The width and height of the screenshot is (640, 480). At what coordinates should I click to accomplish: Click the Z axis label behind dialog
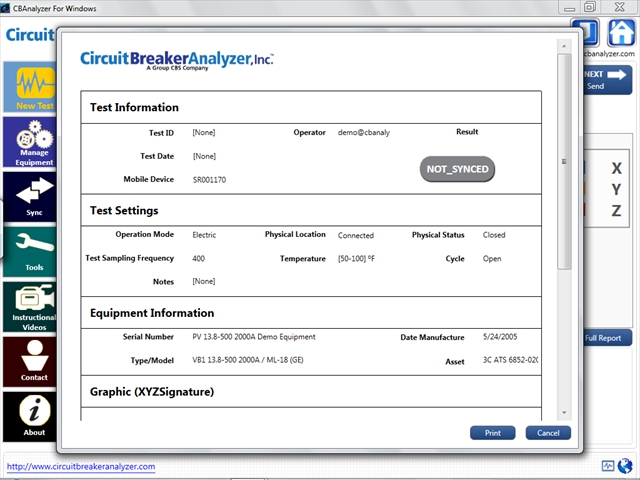coord(616,211)
